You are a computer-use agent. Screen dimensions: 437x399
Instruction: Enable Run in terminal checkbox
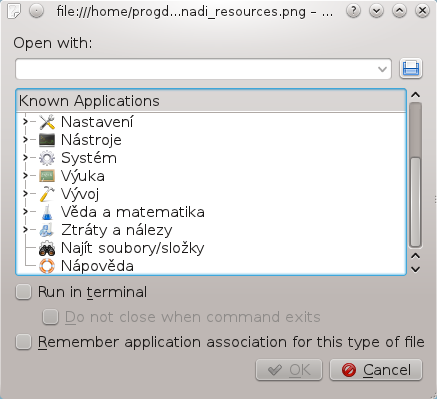[24, 292]
